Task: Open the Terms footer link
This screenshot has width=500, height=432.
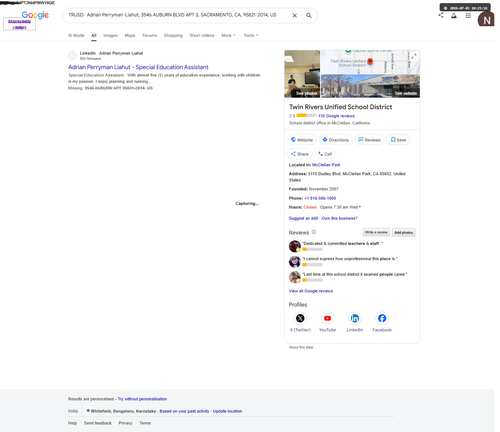Action: pyautogui.click(x=145, y=423)
